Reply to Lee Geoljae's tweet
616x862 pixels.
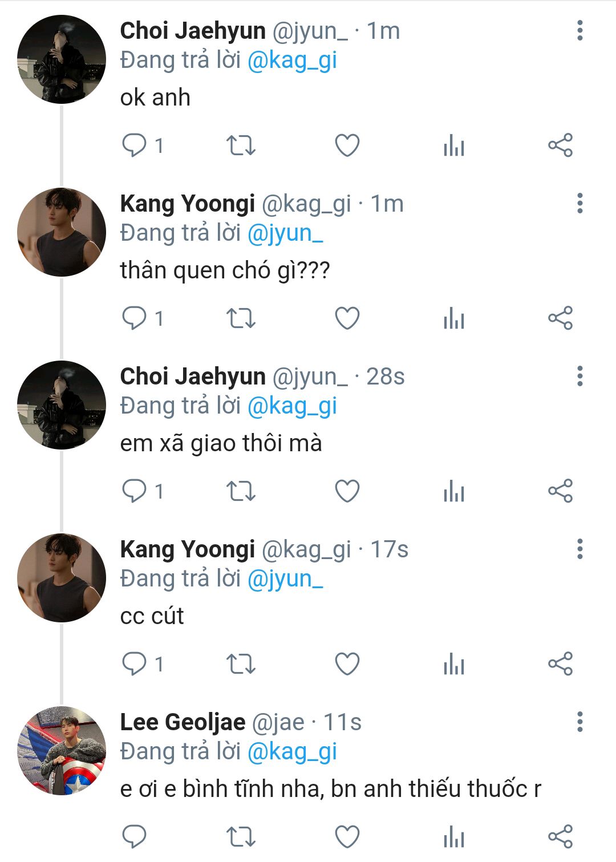[135, 837]
